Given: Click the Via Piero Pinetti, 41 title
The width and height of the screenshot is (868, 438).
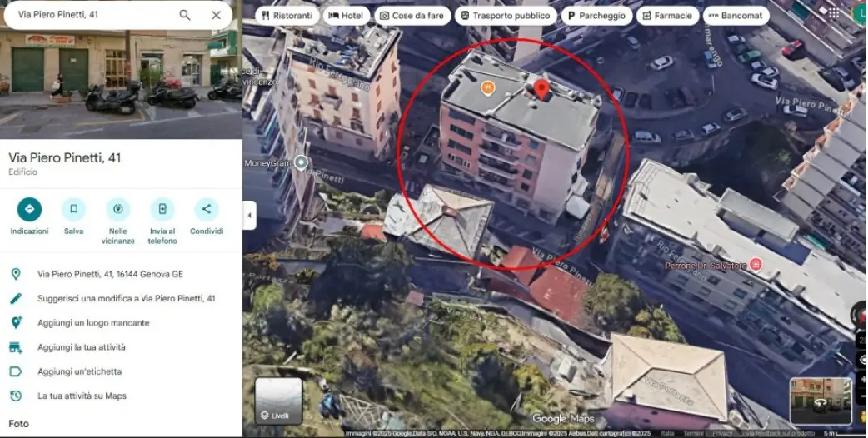Looking at the screenshot, I should point(65,157).
